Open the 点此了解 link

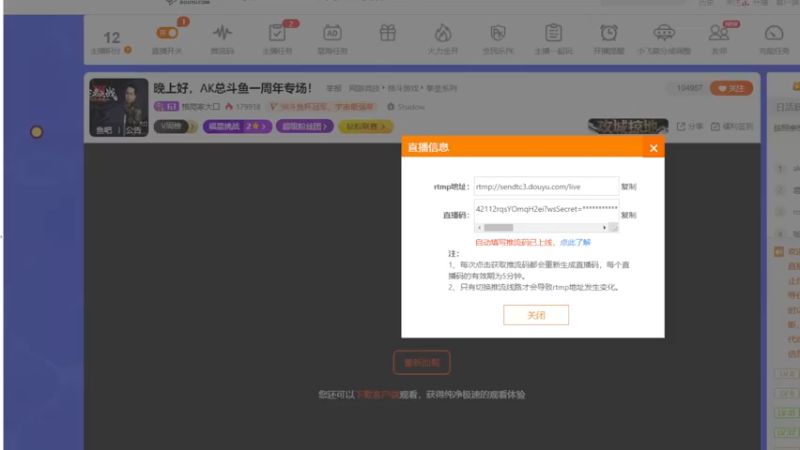(575, 242)
